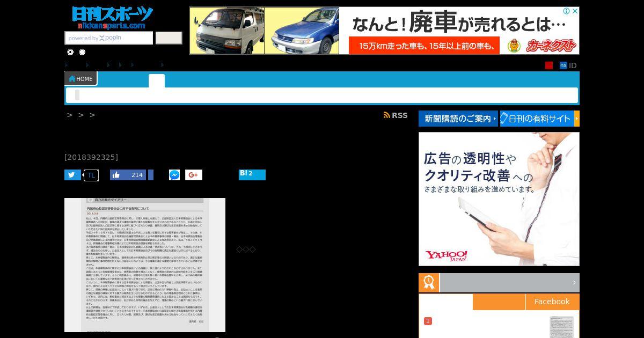Enlarge the article document image
The image size is (644, 338).
point(145,265)
